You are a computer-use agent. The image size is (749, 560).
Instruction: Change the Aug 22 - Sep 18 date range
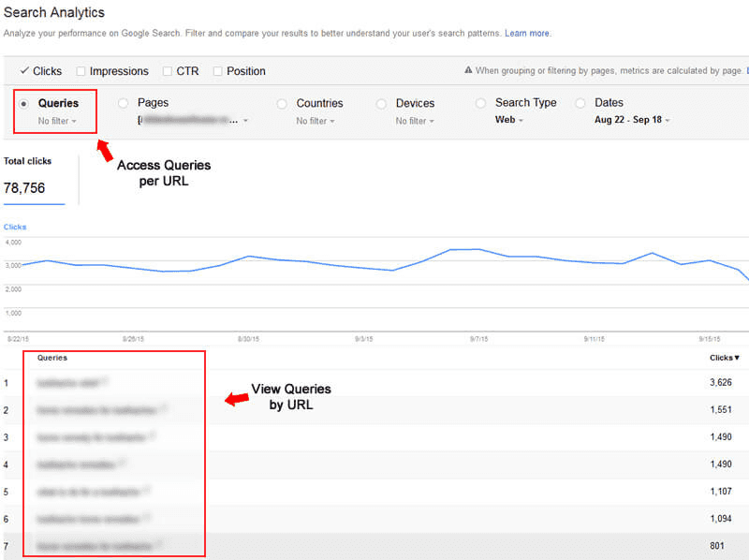pyautogui.click(x=632, y=120)
